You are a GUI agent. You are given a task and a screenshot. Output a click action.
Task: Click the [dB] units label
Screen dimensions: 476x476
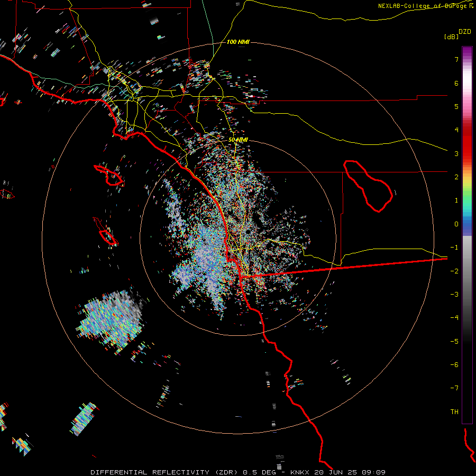451,36
